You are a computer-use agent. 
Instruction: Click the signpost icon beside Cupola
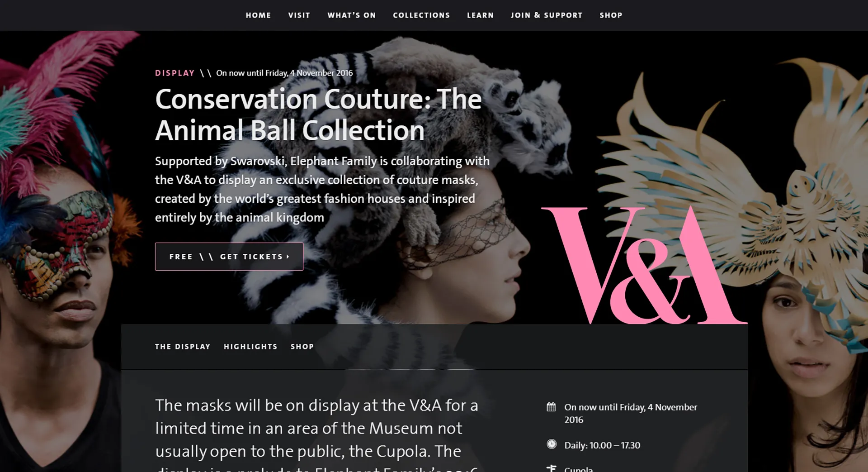point(551,468)
